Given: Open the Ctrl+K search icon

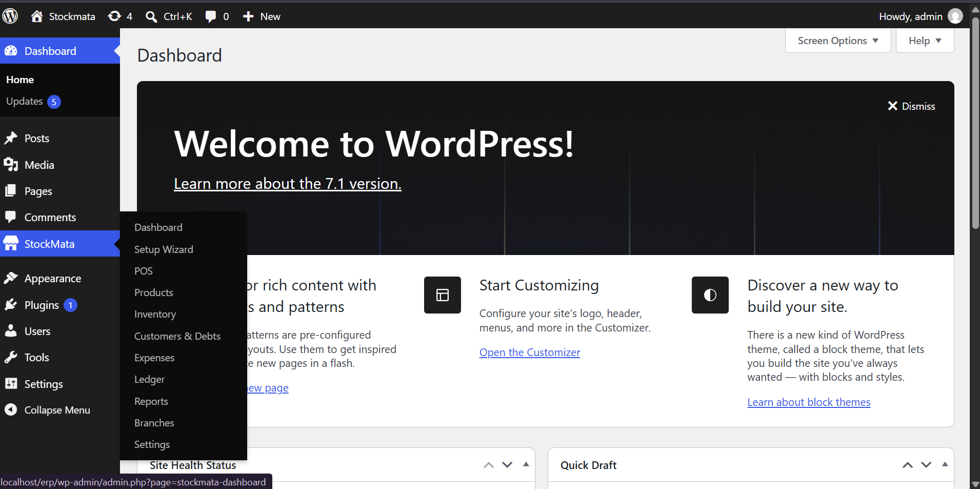Looking at the screenshot, I should (x=151, y=16).
